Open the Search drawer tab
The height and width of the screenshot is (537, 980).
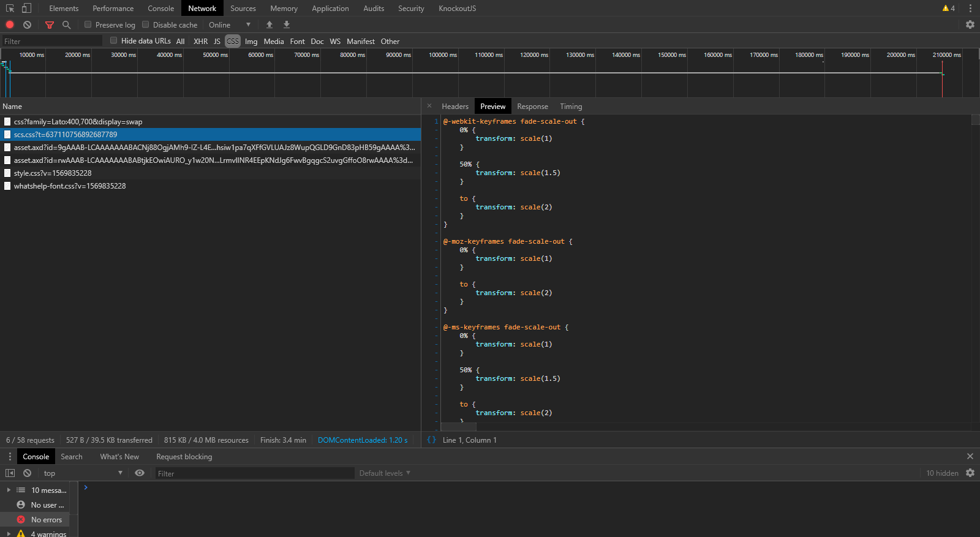point(72,456)
